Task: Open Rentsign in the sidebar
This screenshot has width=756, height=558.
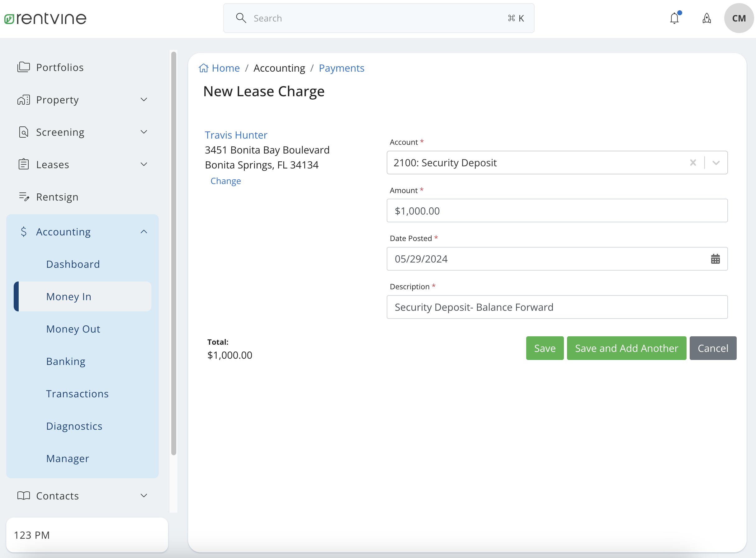Action: pos(57,197)
